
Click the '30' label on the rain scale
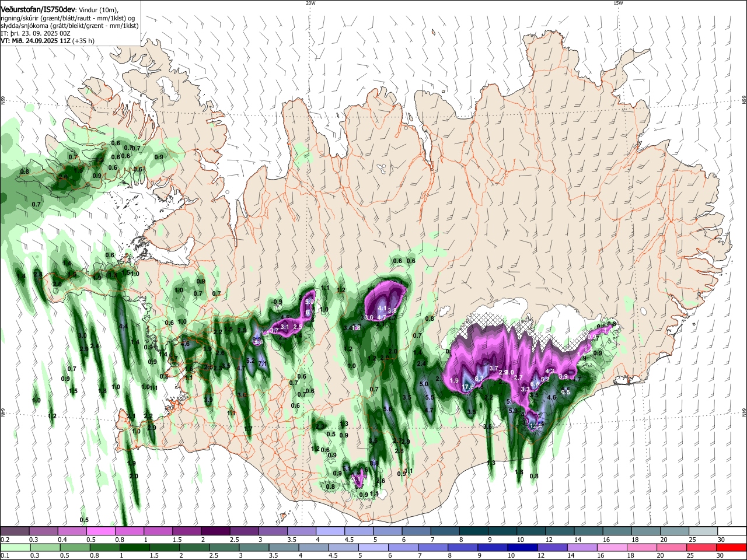tap(720, 555)
